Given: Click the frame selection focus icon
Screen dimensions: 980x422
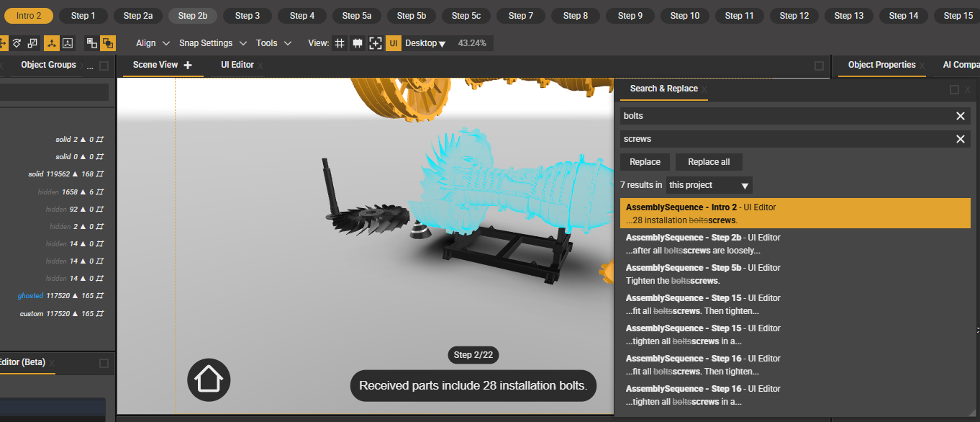Looking at the screenshot, I should click(375, 43).
